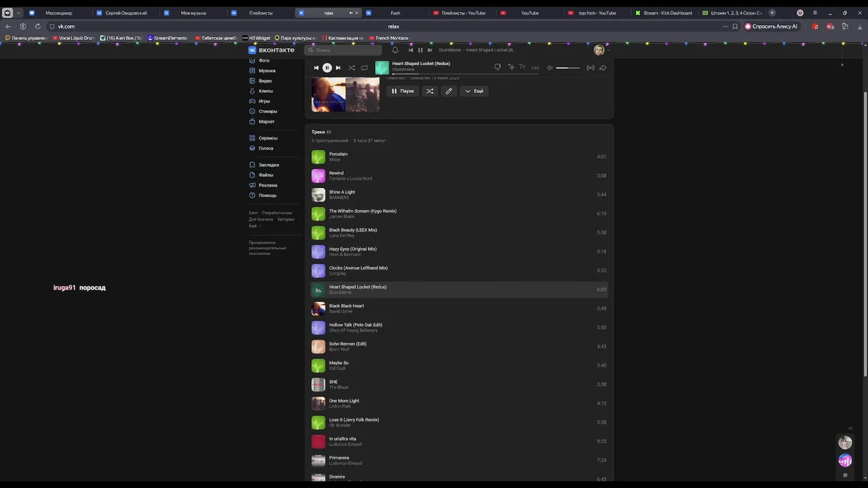Screen dimensions: 868x488
Task: Open the Разработчикам footer link
Action: point(277,213)
